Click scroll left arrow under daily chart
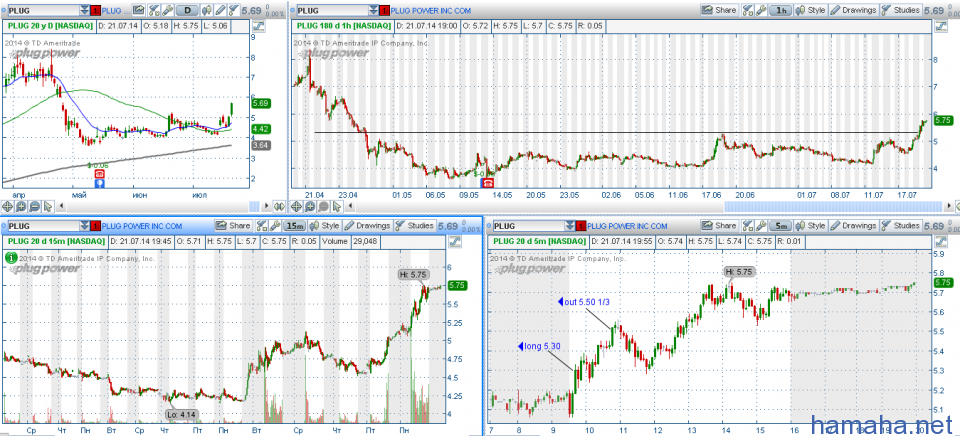 [x=61, y=206]
